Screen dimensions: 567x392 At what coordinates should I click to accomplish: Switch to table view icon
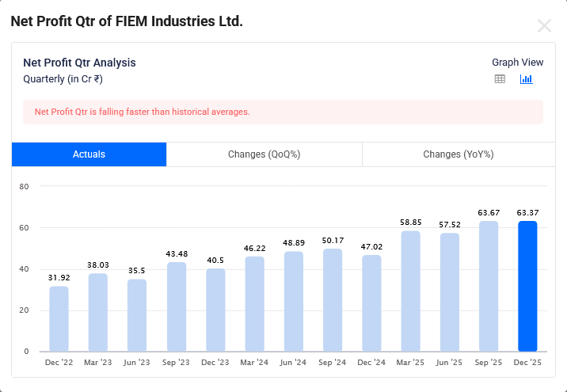tap(500, 79)
